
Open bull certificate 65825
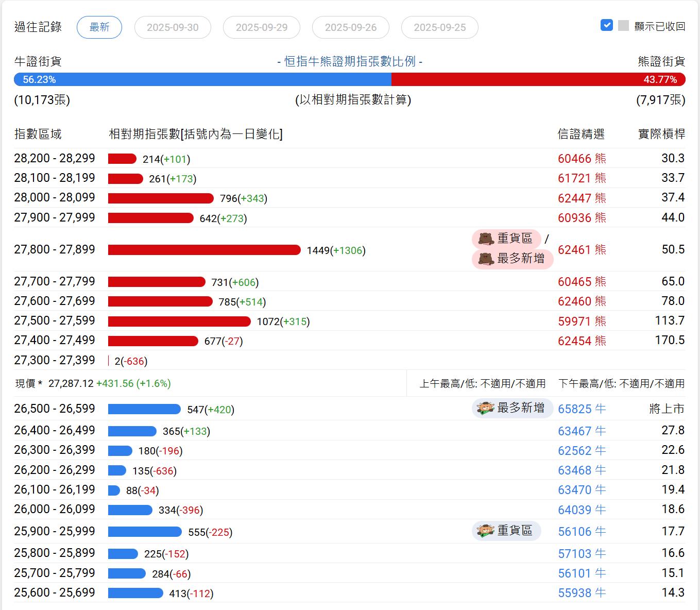[x=582, y=409]
